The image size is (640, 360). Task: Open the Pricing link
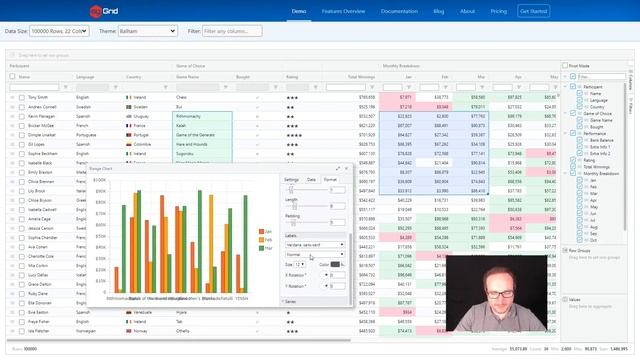coord(498,11)
